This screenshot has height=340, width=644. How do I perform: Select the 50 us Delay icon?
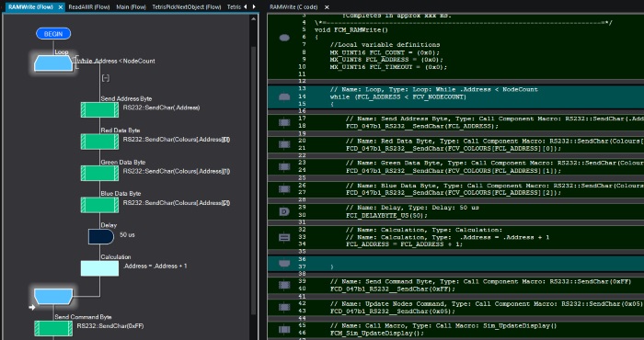tap(101, 237)
